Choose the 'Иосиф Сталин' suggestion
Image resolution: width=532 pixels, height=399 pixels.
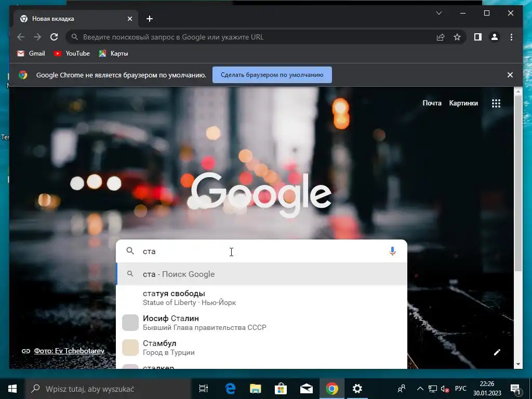pyautogui.click(x=261, y=322)
